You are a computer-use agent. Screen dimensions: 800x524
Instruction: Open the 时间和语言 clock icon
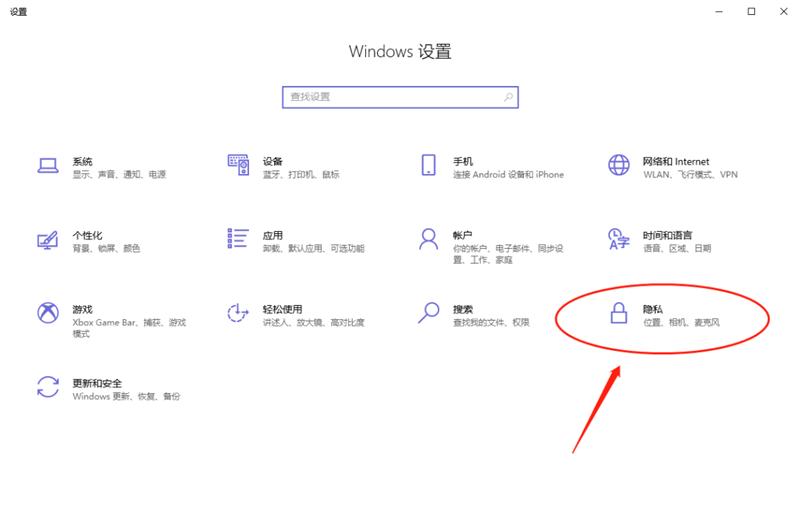(619, 239)
